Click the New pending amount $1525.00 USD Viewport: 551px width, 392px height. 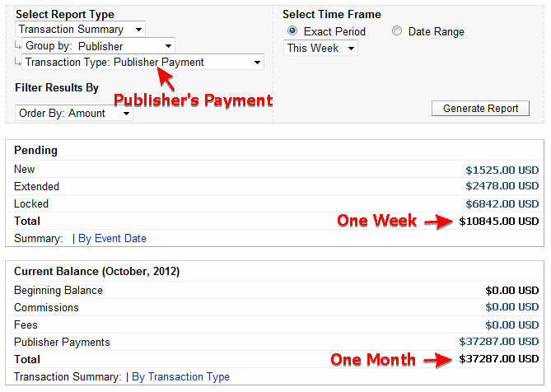tap(502, 170)
